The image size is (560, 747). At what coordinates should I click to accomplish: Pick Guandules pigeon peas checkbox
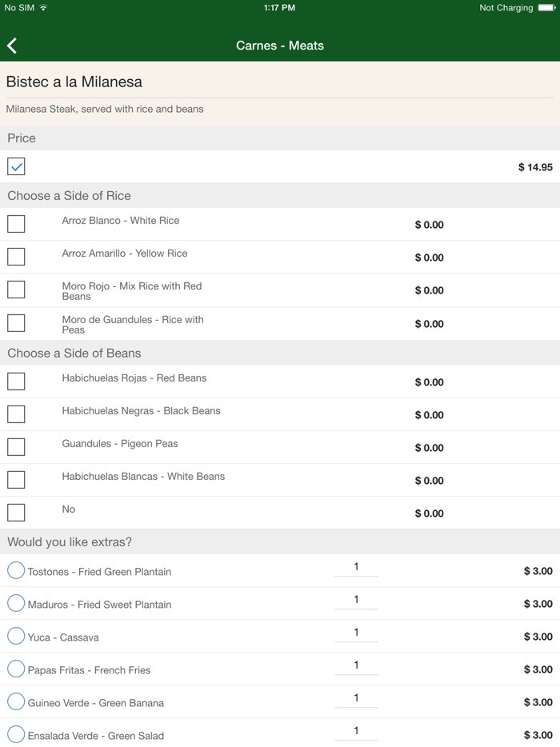pos(16,447)
